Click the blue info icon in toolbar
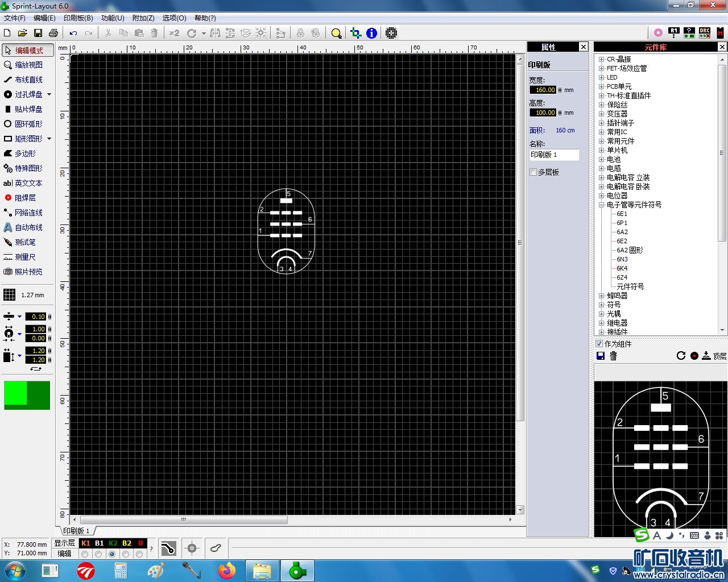 click(x=371, y=33)
